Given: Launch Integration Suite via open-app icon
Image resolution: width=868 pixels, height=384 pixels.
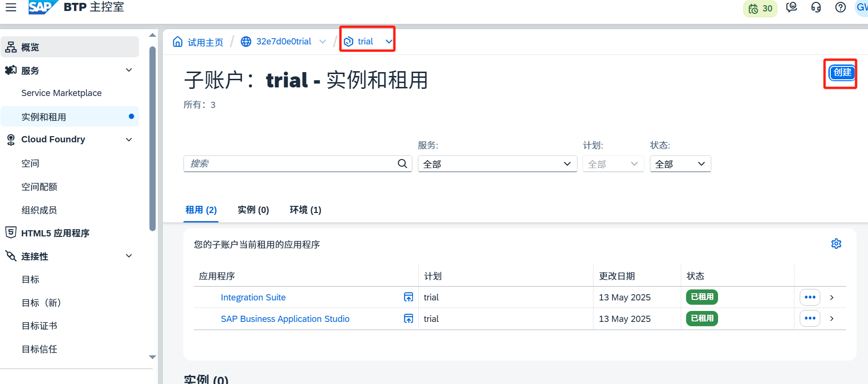Looking at the screenshot, I should tap(409, 297).
